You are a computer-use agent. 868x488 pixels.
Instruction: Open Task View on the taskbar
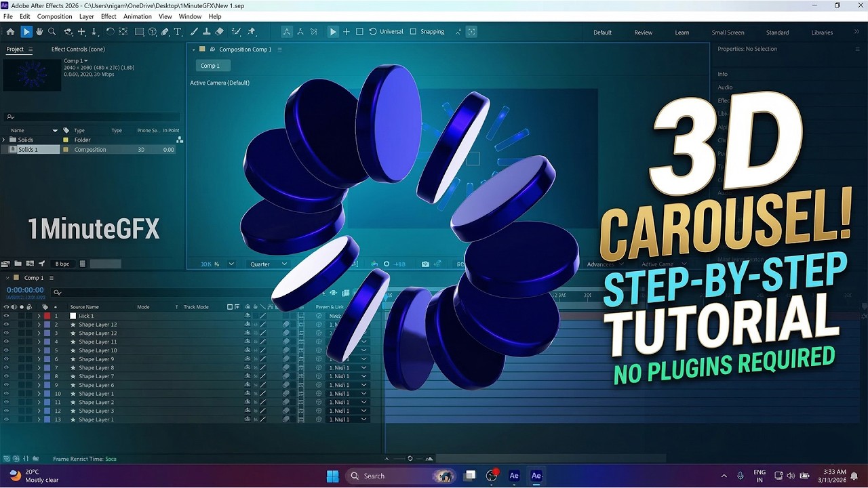pyautogui.click(x=469, y=476)
